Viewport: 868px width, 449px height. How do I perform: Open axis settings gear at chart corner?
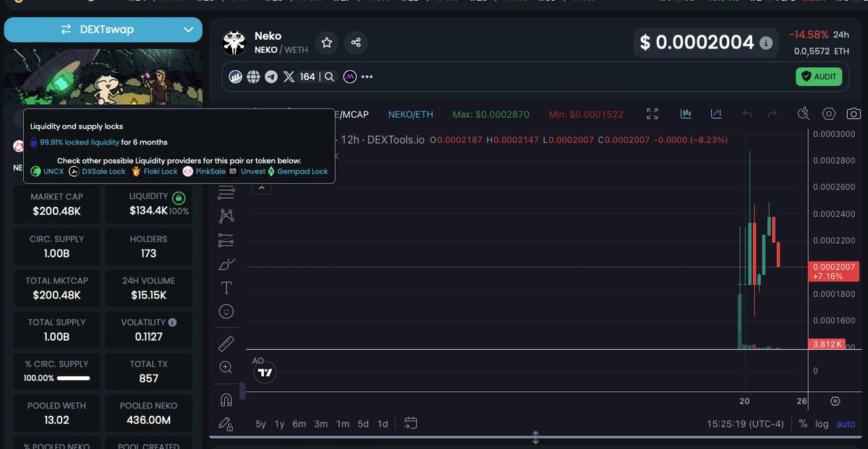[x=835, y=401]
